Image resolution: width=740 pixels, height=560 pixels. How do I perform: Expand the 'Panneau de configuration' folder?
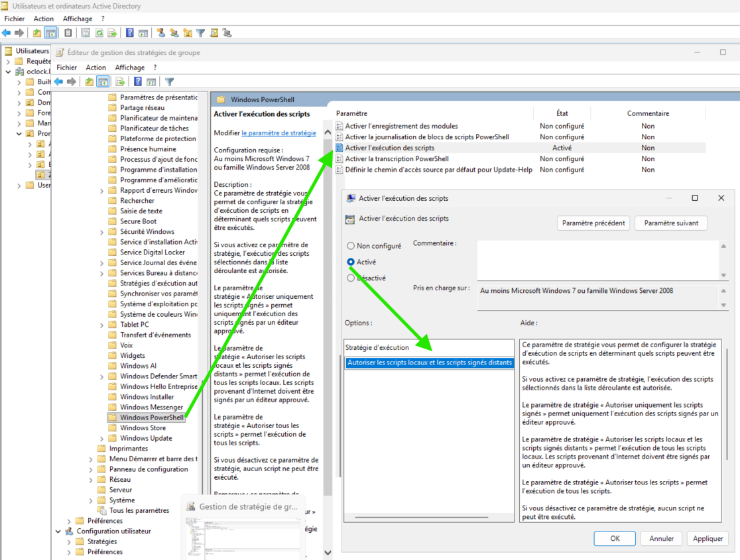[91, 469]
